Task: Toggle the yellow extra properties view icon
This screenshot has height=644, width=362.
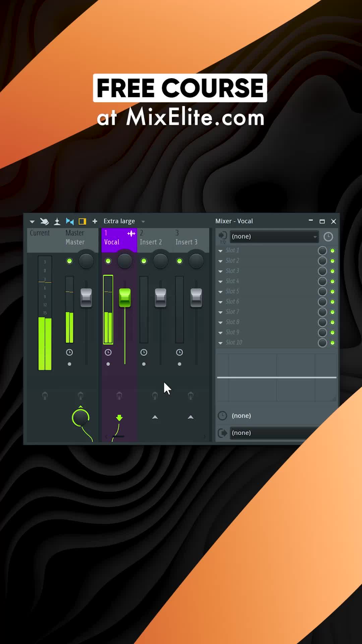Action: pyautogui.click(x=82, y=221)
